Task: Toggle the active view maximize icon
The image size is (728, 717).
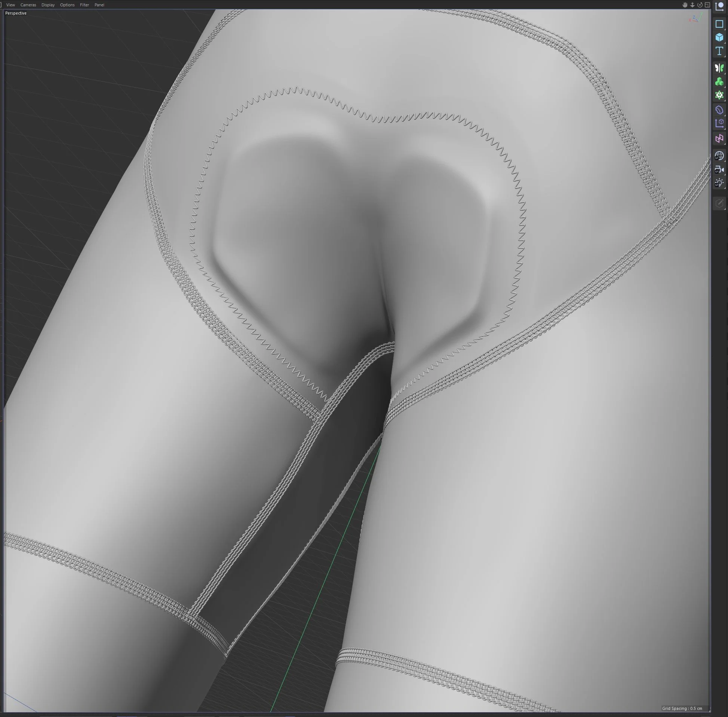Action: point(707,5)
